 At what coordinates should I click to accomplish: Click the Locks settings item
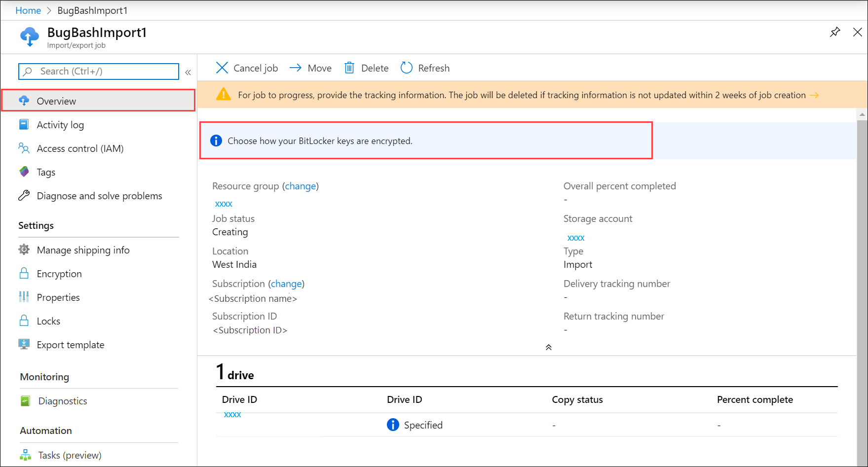(x=48, y=321)
